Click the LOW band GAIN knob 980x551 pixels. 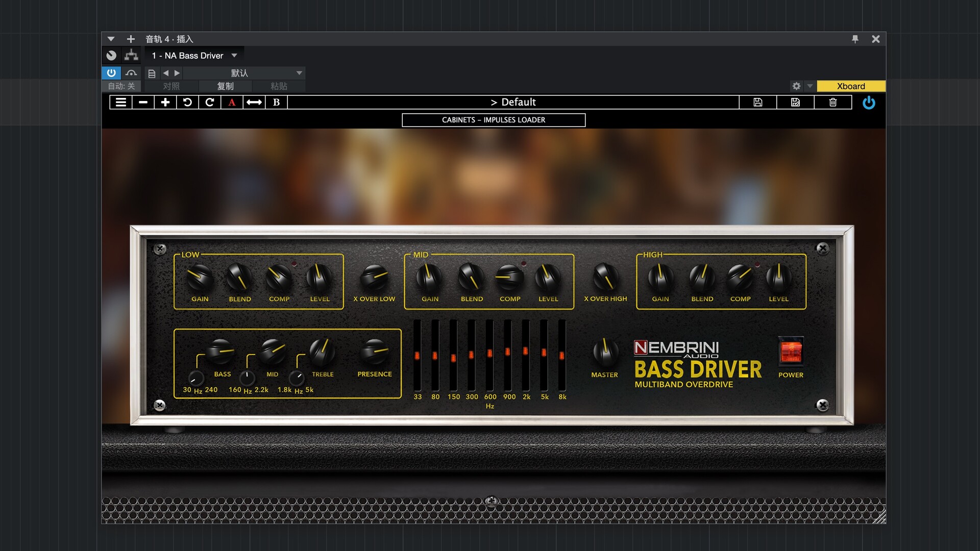tap(200, 277)
